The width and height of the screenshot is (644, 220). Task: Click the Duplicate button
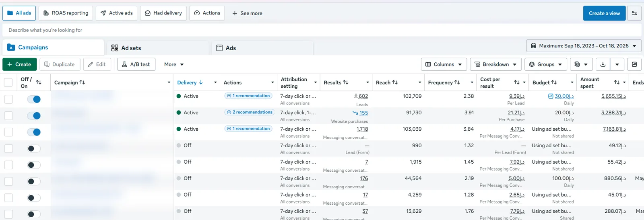60,64
